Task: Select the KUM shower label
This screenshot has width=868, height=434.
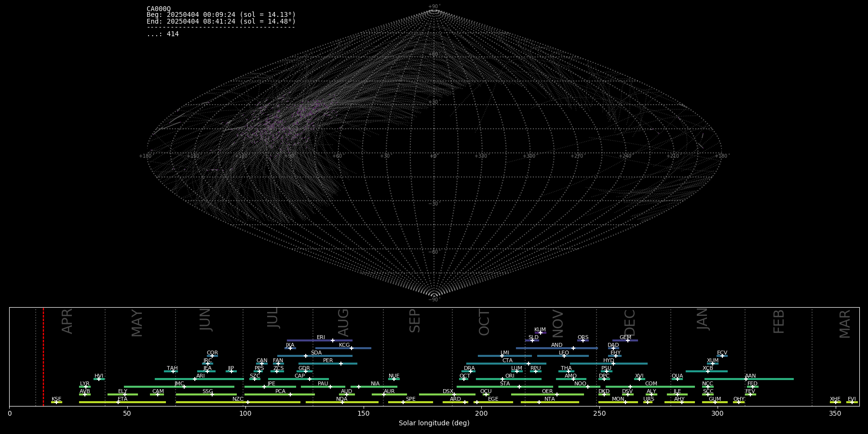Action: [x=540, y=330]
